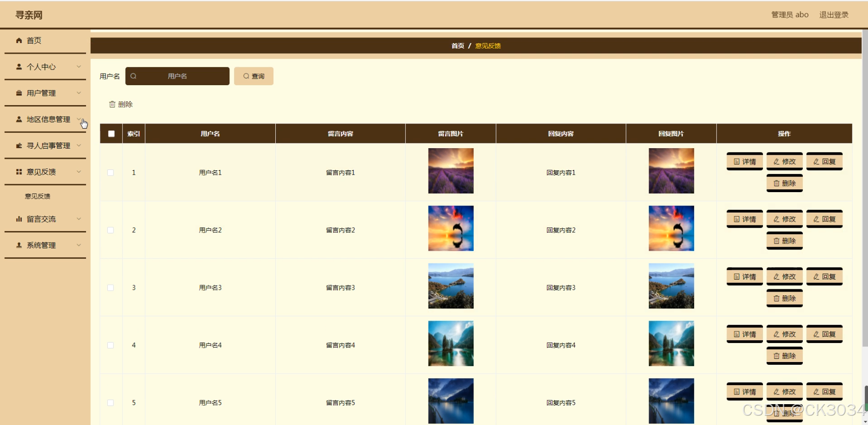Click 退出登录 to log out

[x=833, y=15]
